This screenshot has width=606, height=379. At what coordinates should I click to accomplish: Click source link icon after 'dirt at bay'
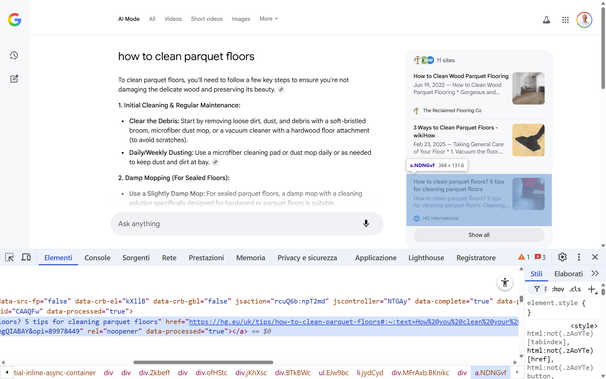coord(215,162)
